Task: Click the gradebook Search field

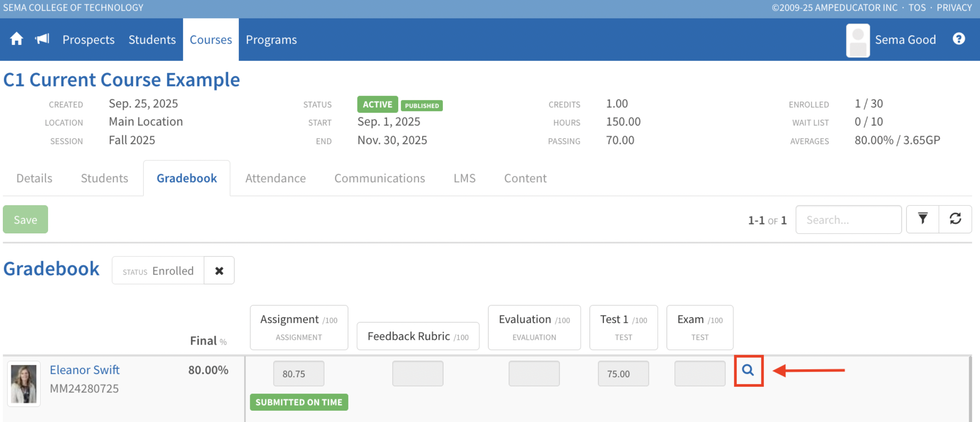Action: (x=848, y=220)
